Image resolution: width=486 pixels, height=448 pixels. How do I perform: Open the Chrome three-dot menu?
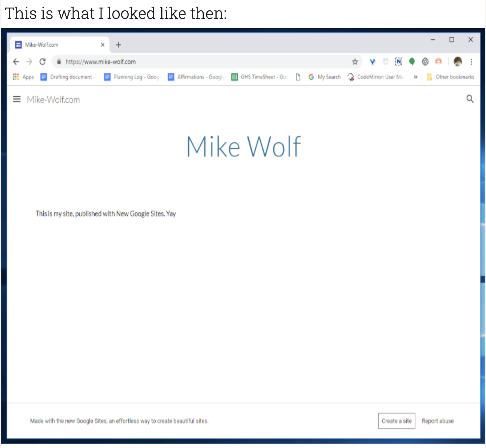pos(471,62)
